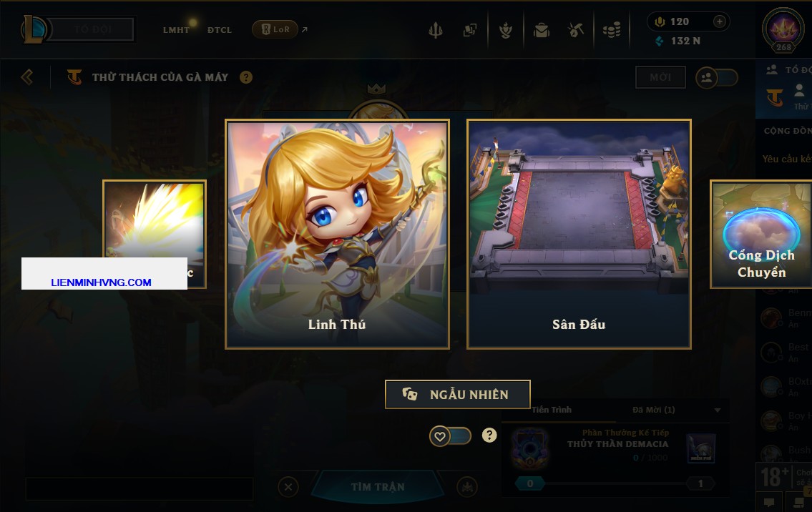Screen dimensions: 812x512
Task: Click the help question mark beside game mode title
Action: pyautogui.click(x=246, y=77)
